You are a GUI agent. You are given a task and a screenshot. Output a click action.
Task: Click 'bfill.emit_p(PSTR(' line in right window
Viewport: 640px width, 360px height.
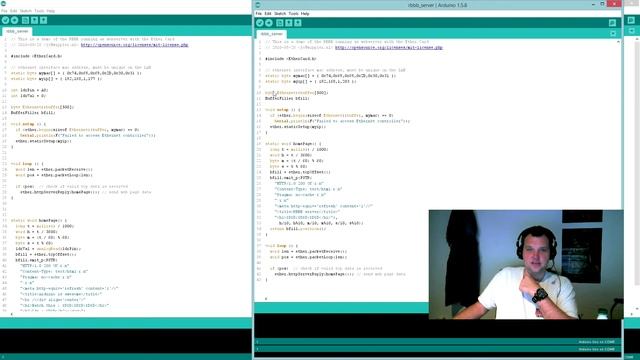pos(290,178)
